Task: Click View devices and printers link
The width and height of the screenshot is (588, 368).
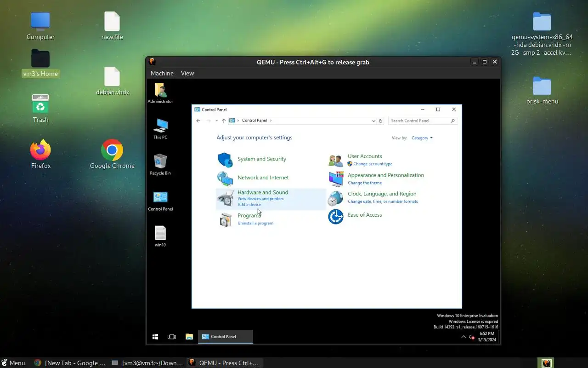Action: click(x=260, y=199)
